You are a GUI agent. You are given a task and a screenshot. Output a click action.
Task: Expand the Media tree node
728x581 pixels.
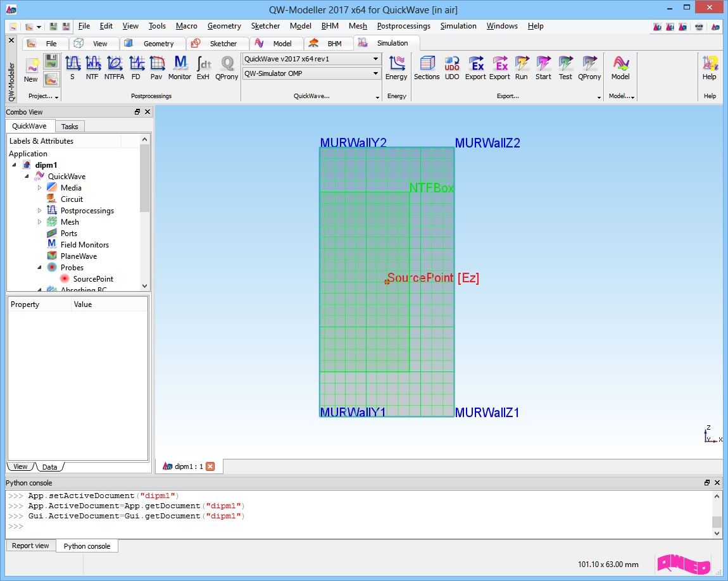point(39,188)
